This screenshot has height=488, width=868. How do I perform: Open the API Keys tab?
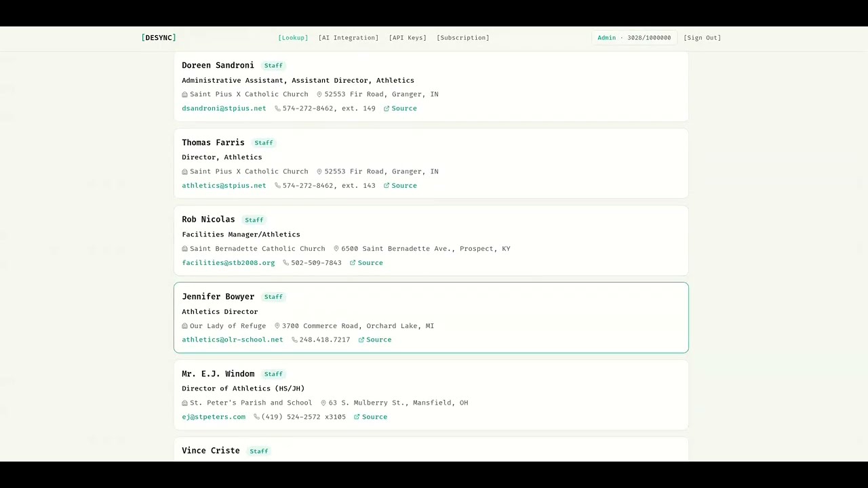tap(408, 38)
